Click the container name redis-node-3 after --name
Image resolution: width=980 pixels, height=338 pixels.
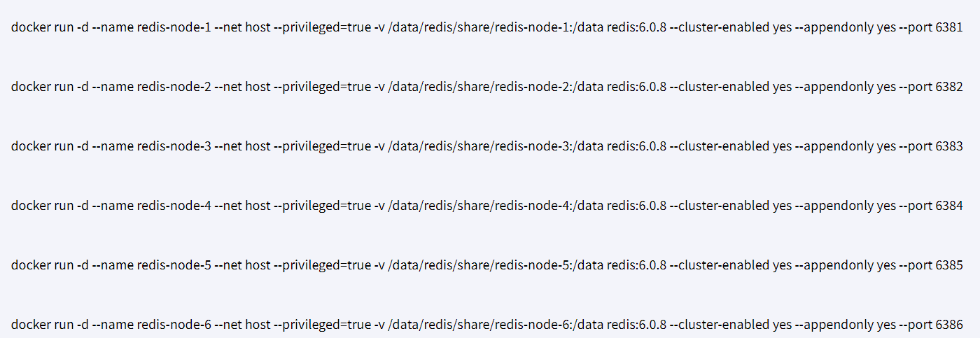click(174, 146)
